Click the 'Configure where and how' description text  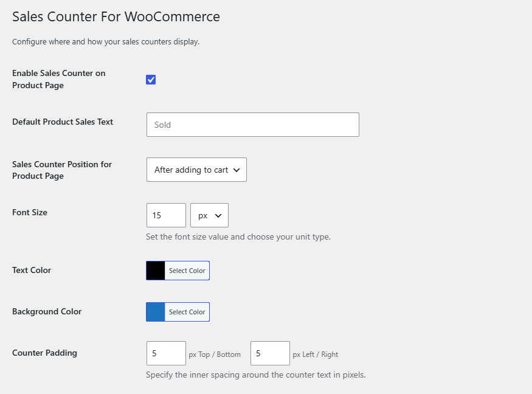tap(106, 42)
